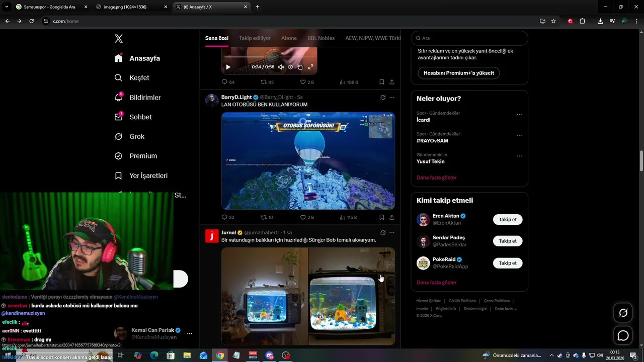Image resolution: width=644 pixels, height=362 pixels.
Task: Open the İcardi trending topic
Action: tap(423, 120)
